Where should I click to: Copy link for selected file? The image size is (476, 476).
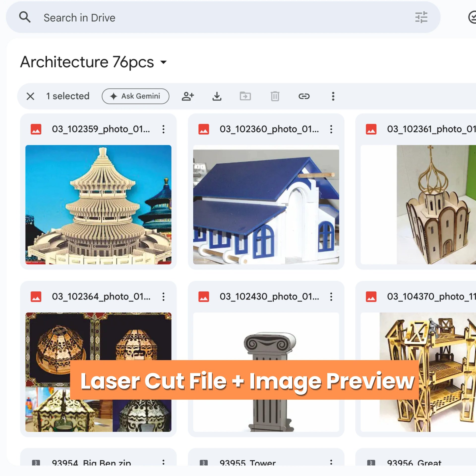(x=304, y=96)
